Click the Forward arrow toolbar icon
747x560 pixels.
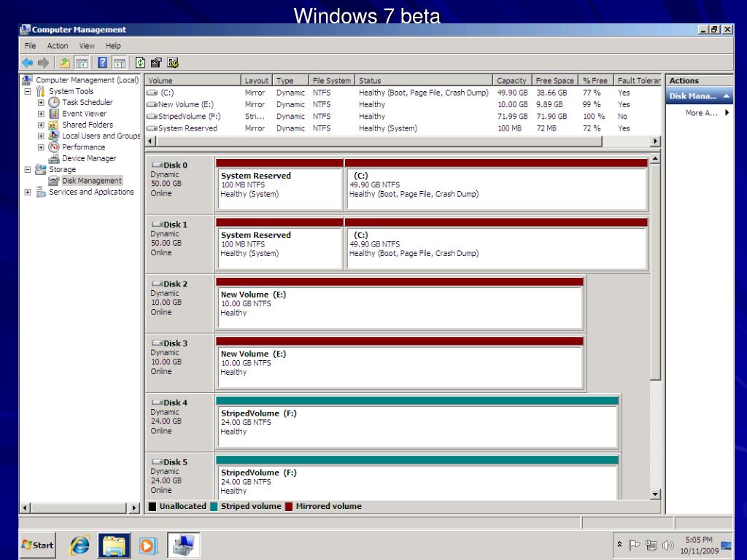[x=43, y=63]
